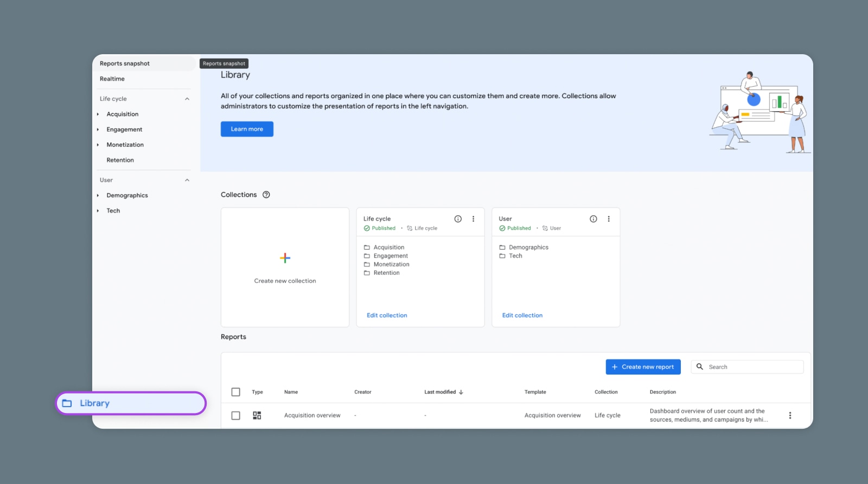The width and height of the screenshot is (868, 484).
Task: Open the Acquisition overview report name
Action: click(x=312, y=415)
